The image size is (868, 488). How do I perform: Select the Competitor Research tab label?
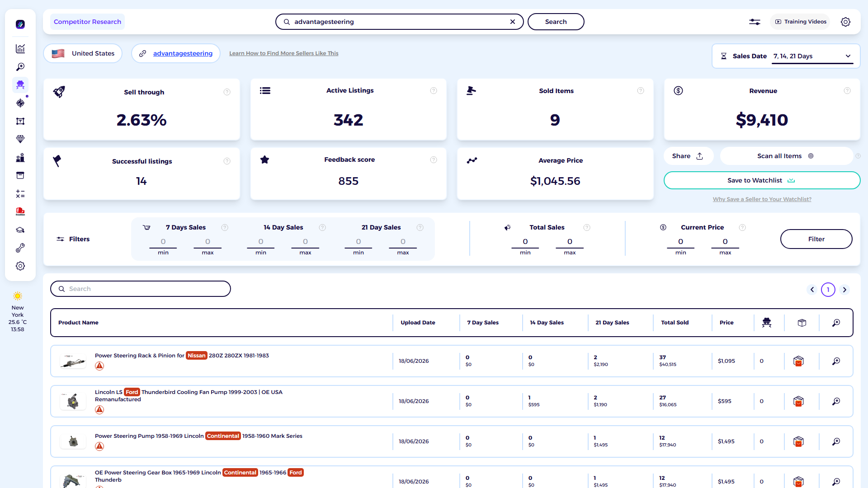coord(87,22)
